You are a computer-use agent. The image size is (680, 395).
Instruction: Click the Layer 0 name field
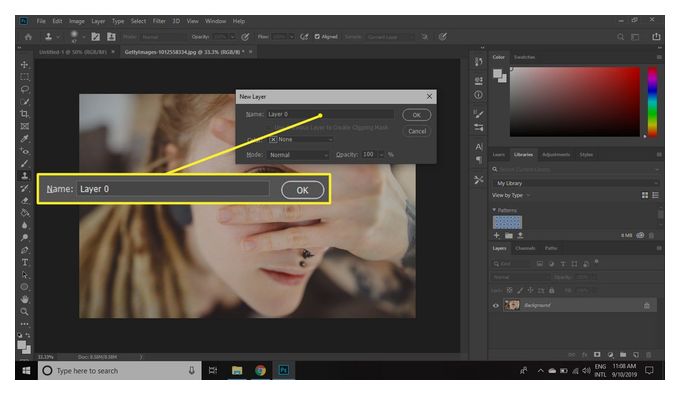[x=330, y=114]
